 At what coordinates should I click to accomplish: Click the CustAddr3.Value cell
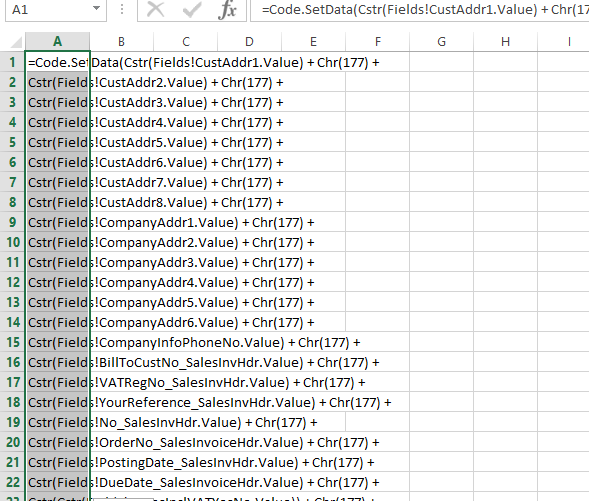point(57,102)
